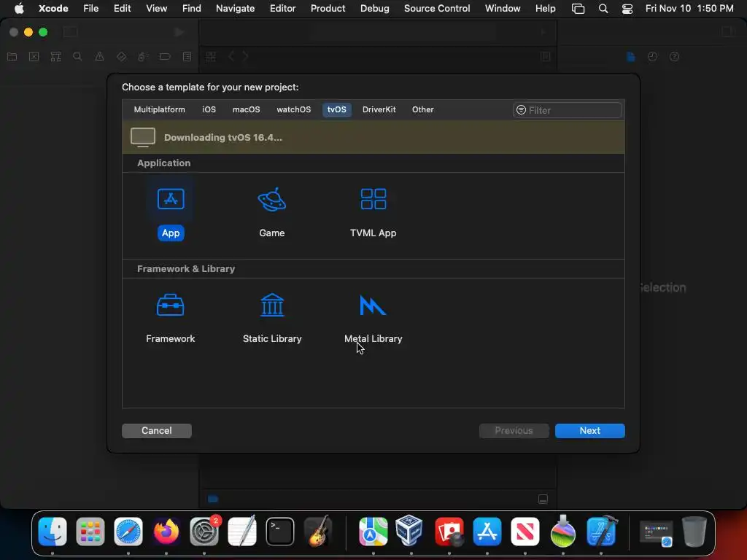
Task: Launch Safari from the Dock
Action: [128, 531]
